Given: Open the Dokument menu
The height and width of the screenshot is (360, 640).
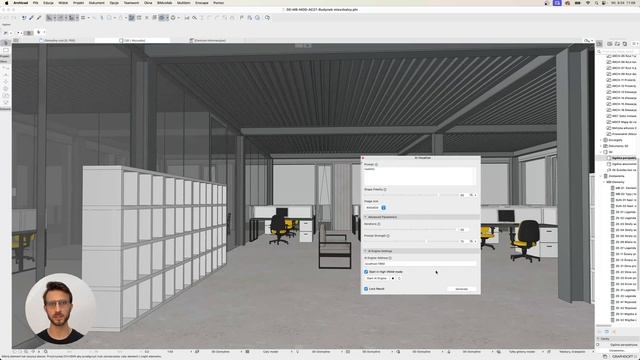Looking at the screenshot, I should [x=97, y=3].
